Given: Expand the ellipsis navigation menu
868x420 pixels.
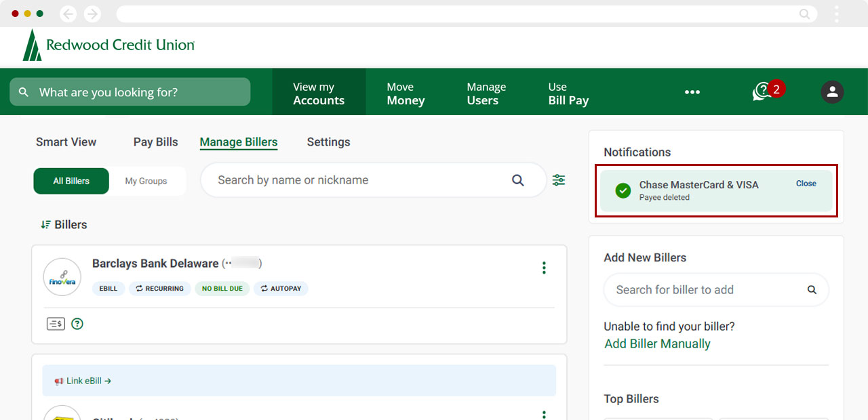Looking at the screenshot, I should click(692, 91).
